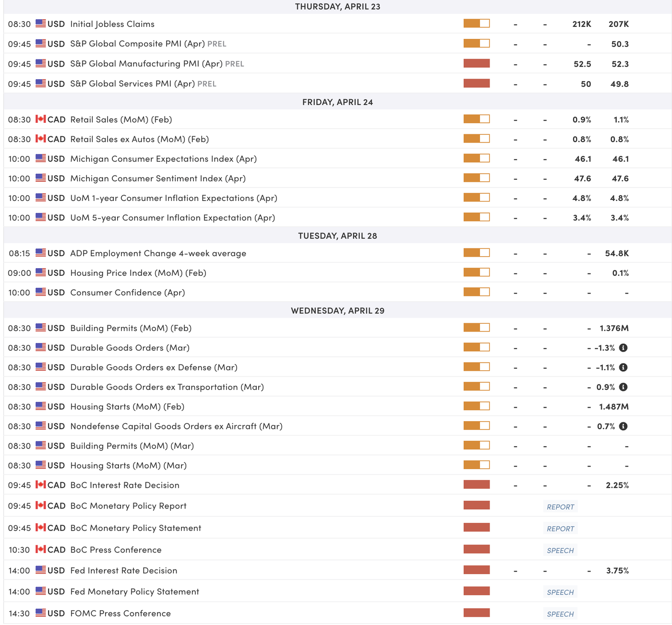672x625 pixels.
Task: Click SPEECH badge for FOMC Press Conference
Action: coord(561,614)
